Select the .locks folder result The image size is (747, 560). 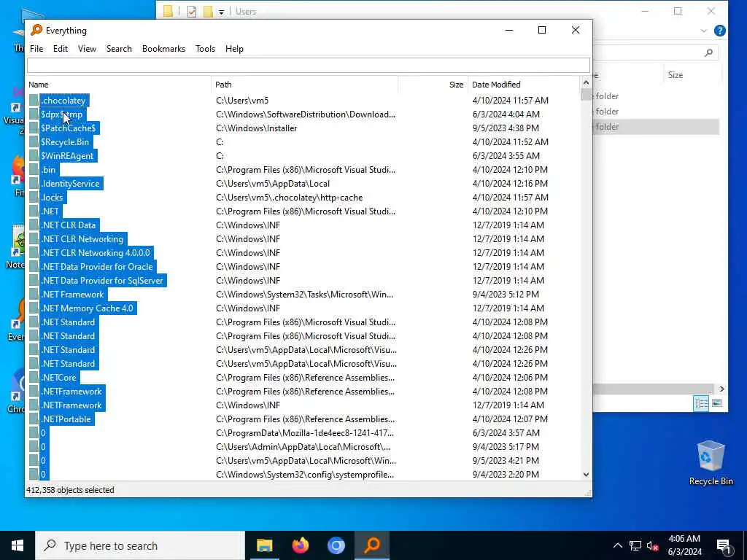point(52,197)
